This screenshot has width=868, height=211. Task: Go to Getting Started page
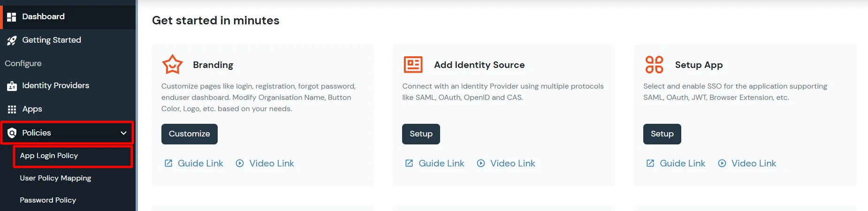[68, 40]
